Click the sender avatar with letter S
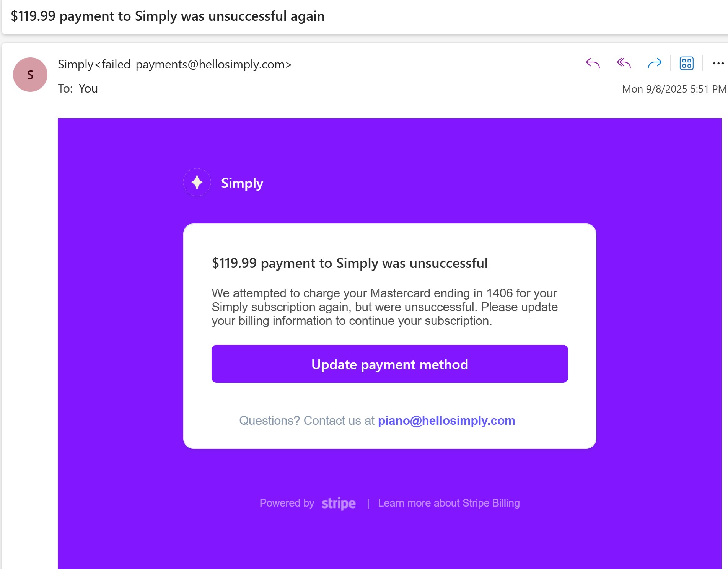This screenshot has width=728, height=569. tap(30, 75)
